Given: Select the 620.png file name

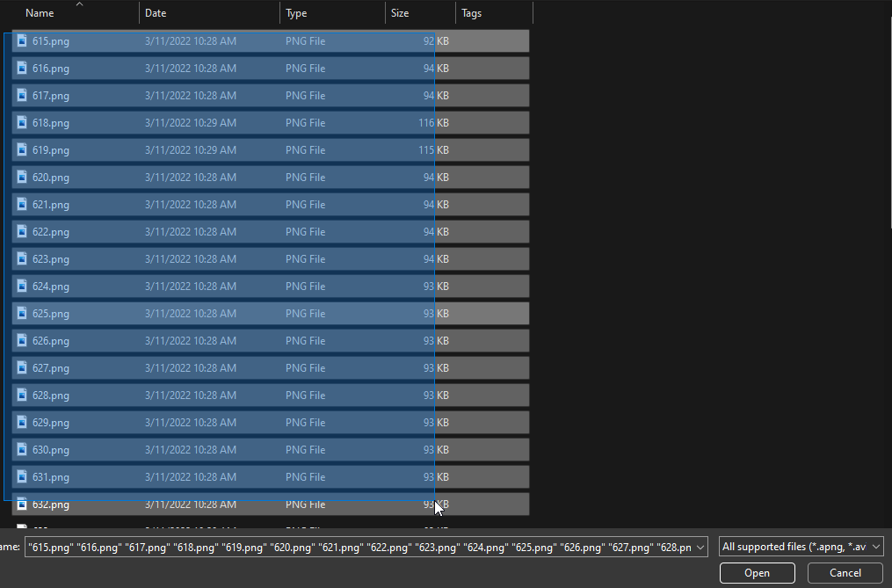Looking at the screenshot, I should [x=51, y=177].
